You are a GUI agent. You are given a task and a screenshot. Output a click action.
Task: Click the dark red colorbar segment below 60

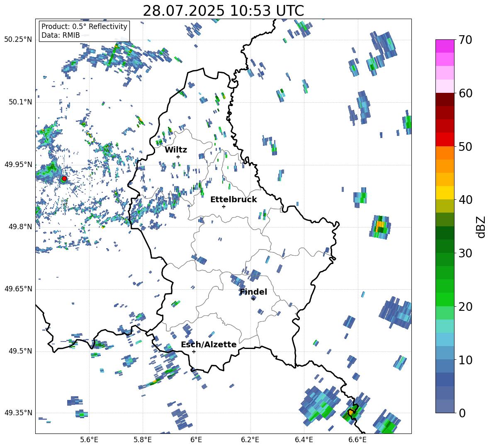pos(445,99)
